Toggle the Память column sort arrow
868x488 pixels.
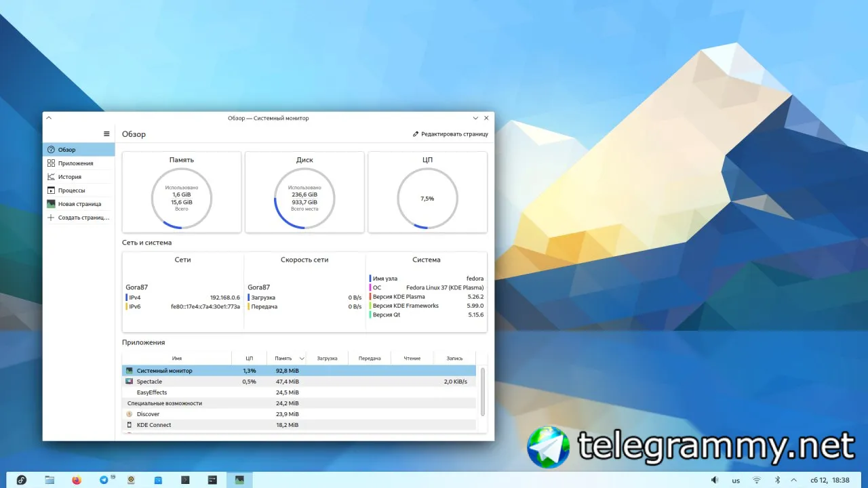coord(302,359)
